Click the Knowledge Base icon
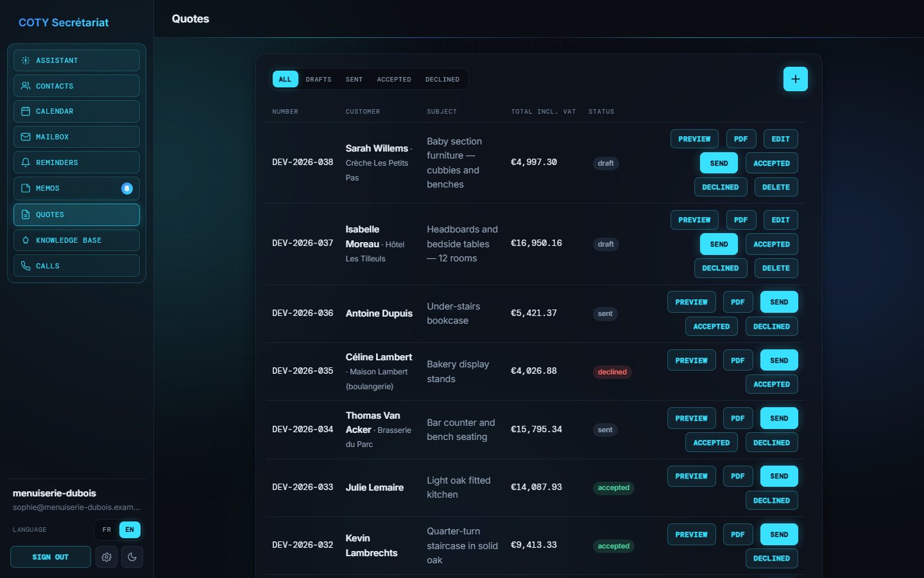Screen dimensions: 924x578 (x=26, y=240)
